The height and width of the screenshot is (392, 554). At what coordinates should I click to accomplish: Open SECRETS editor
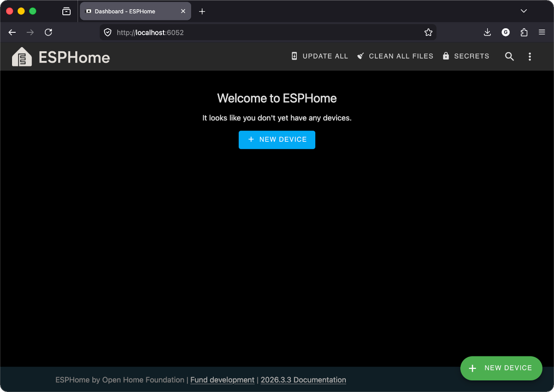(x=466, y=56)
